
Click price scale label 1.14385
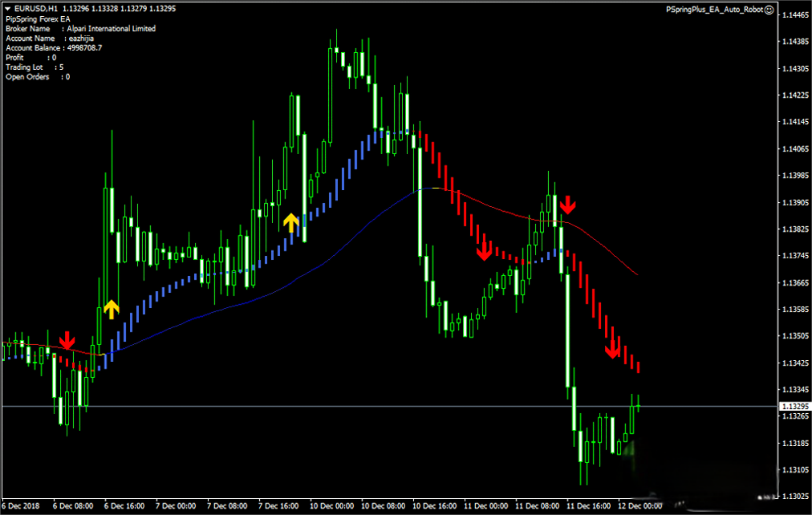(x=795, y=42)
